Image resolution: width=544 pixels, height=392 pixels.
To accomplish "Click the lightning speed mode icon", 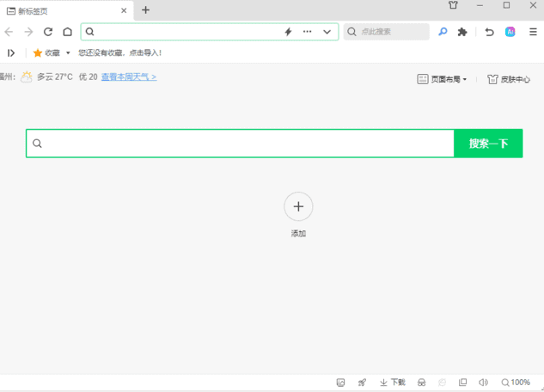I will (x=288, y=32).
